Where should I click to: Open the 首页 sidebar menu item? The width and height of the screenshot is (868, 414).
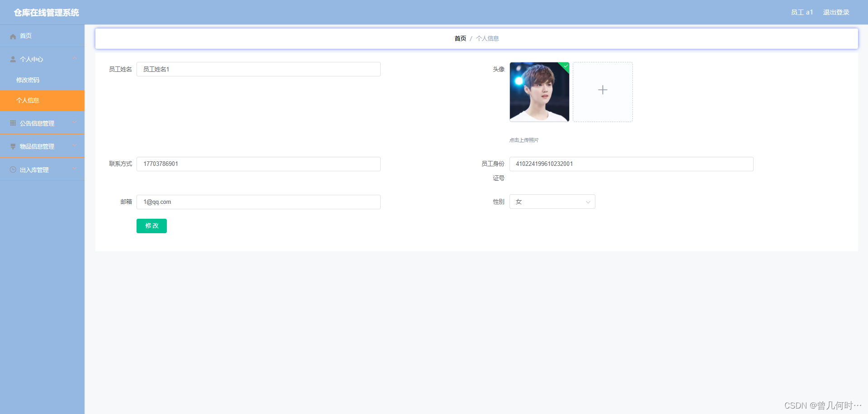(x=42, y=36)
